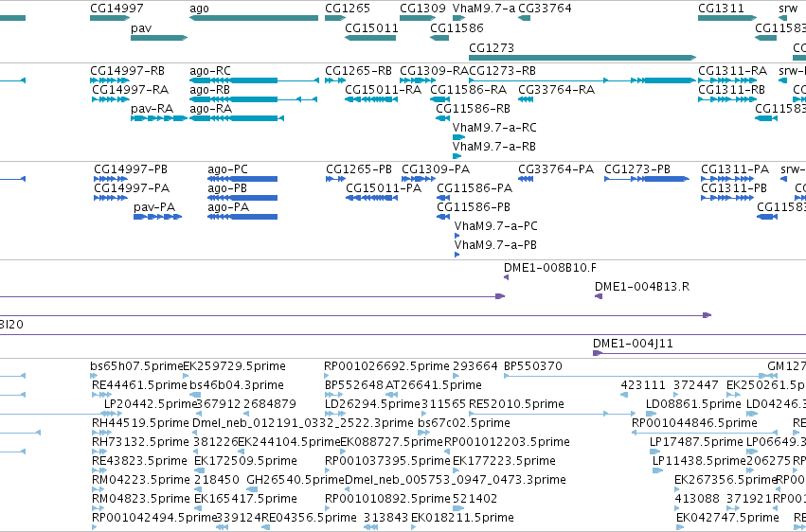Viewport: 806px width, 532px height.
Task: Click the CG11586-PB protein label
Action: (x=474, y=207)
